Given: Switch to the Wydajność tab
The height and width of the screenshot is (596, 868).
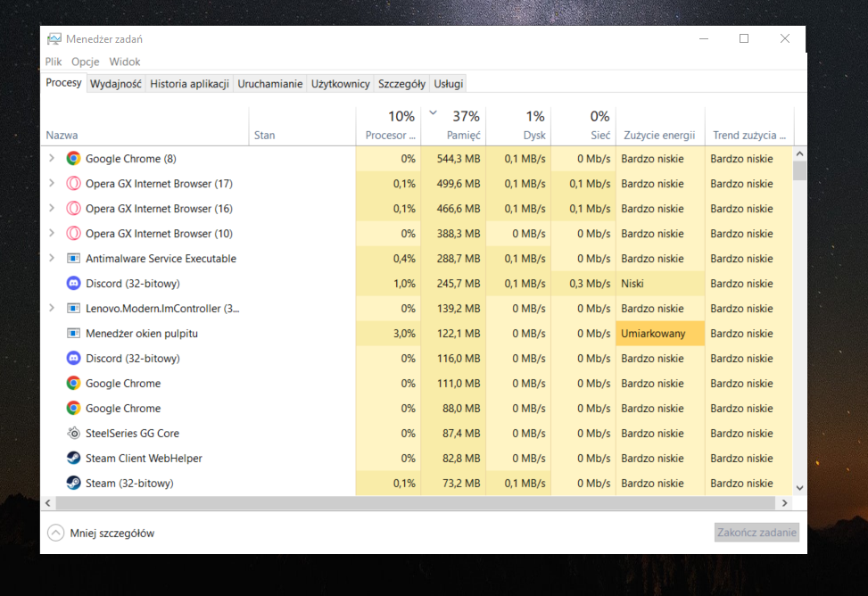Looking at the screenshot, I should [115, 84].
